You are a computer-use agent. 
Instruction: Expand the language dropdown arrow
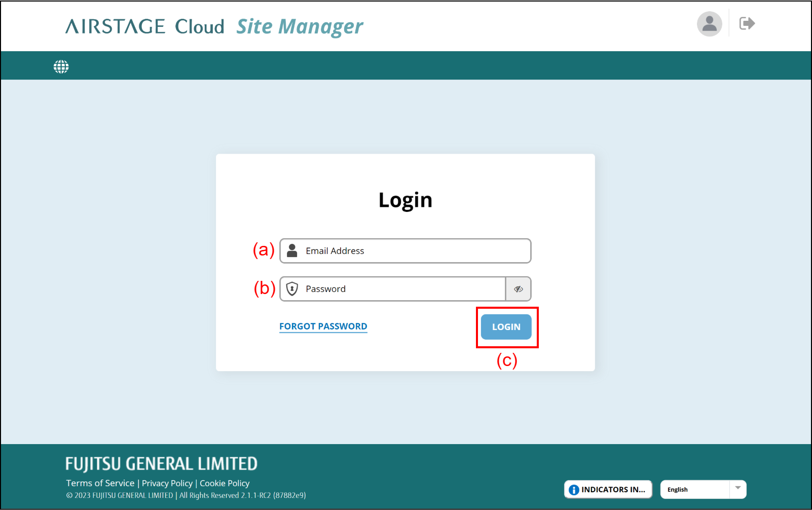(x=737, y=489)
